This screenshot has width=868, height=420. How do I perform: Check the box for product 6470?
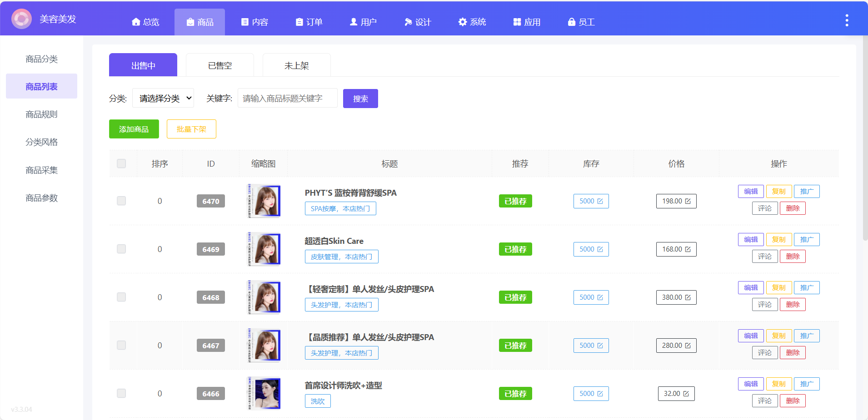coord(121,201)
